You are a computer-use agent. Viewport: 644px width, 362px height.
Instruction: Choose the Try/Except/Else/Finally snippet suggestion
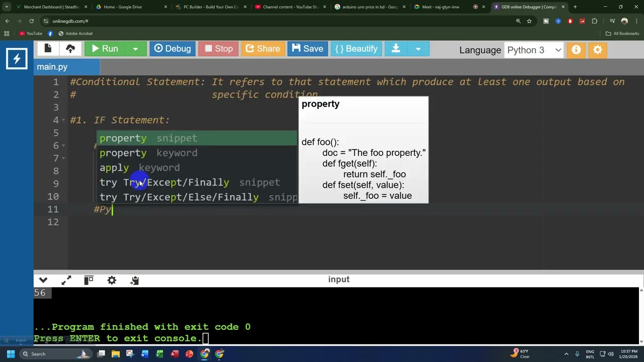point(197,197)
